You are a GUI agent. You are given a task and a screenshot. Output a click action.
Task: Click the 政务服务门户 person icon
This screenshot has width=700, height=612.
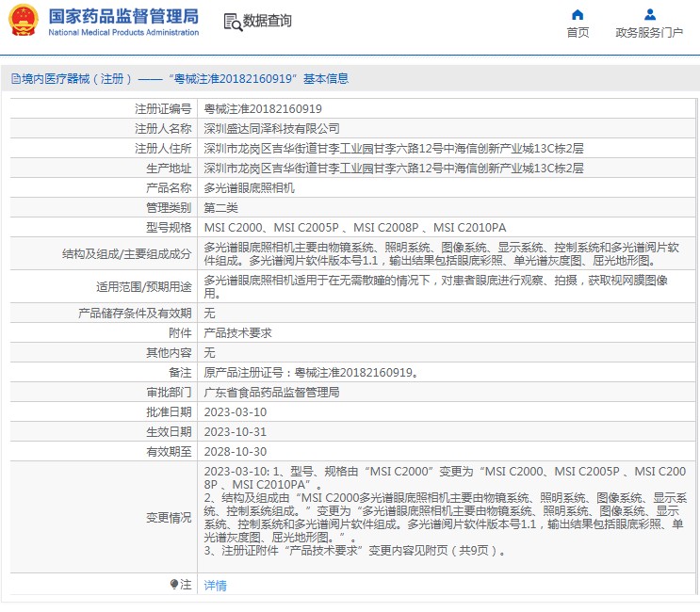point(649,14)
